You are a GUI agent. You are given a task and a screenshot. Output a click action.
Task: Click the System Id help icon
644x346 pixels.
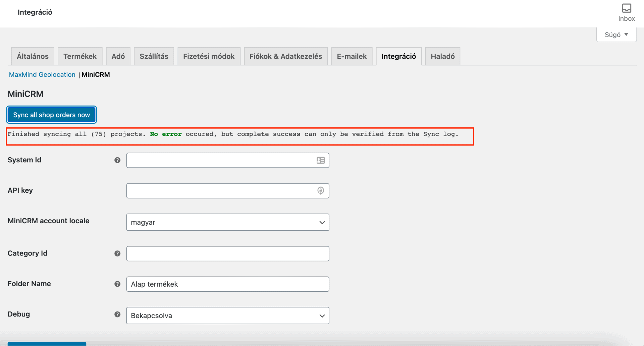[117, 160]
